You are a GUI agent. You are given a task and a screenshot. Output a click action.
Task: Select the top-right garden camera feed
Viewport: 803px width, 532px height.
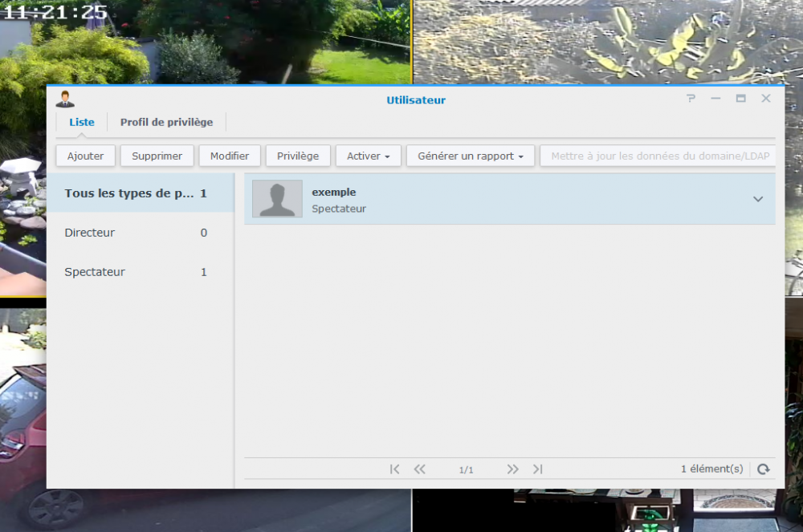tap(608, 42)
